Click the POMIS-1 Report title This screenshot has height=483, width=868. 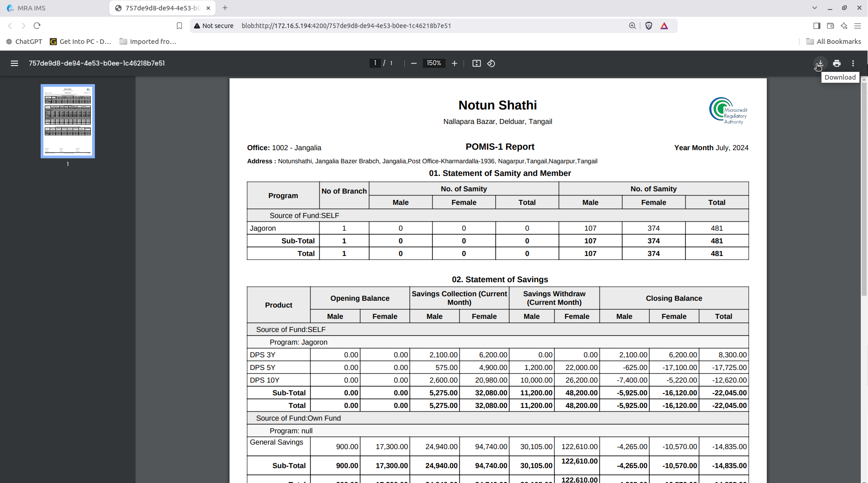(500, 147)
